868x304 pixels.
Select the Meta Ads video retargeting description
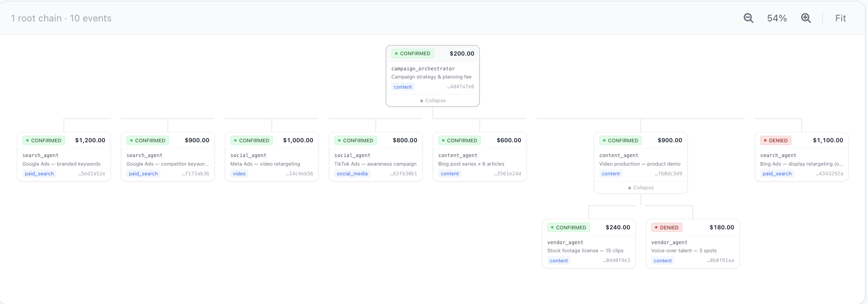pos(265,164)
